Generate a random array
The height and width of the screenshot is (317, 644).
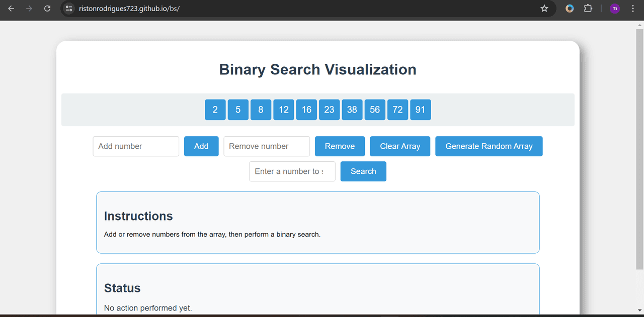point(489,146)
